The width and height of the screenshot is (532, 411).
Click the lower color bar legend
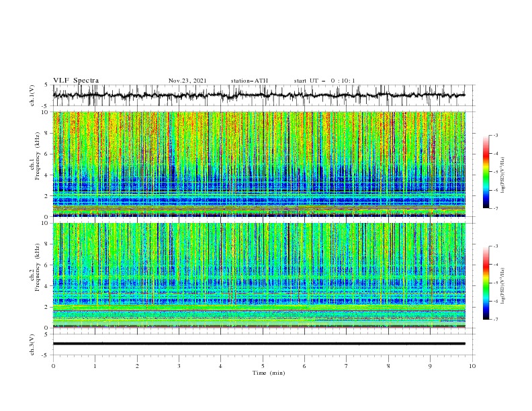click(486, 283)
